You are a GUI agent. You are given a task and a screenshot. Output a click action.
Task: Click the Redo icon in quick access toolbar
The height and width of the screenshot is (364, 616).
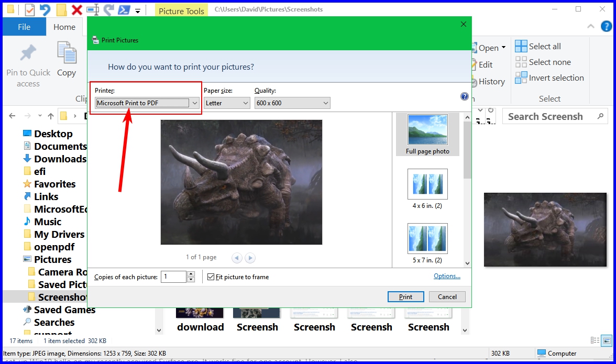pos(109,10)
